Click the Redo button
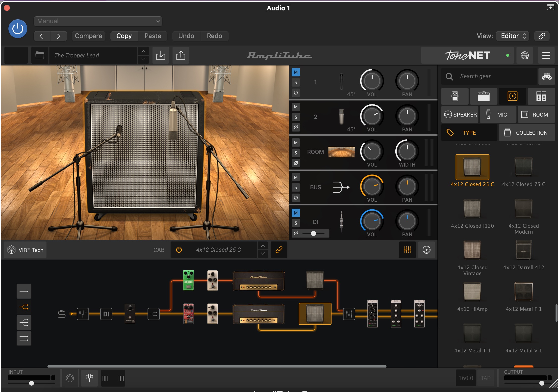This screenshot has height=392, width=559. tap(214, 36)
